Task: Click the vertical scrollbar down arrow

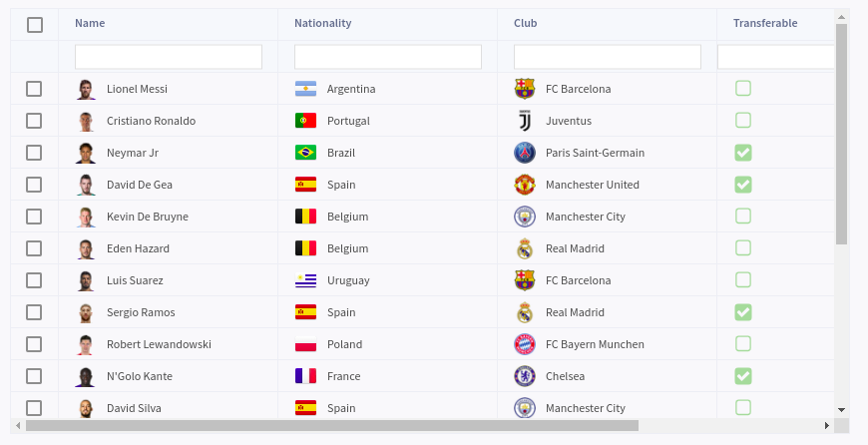Action: click(x=841, y=409)
